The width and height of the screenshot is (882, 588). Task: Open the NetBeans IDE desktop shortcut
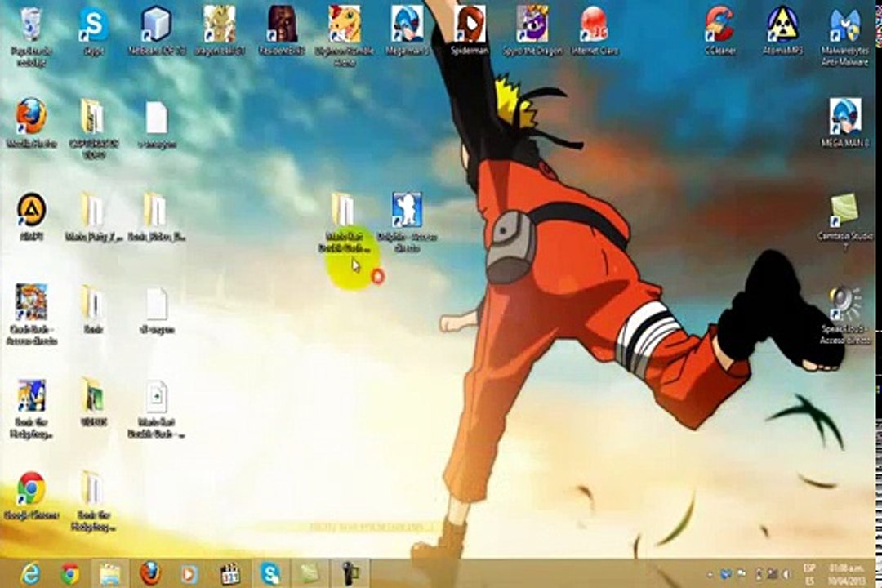point(156,31)
